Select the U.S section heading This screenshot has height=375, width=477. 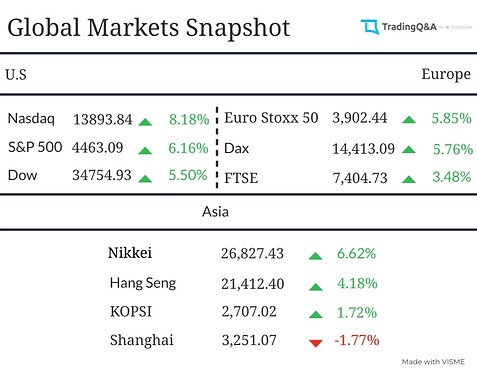coord(16,75)
